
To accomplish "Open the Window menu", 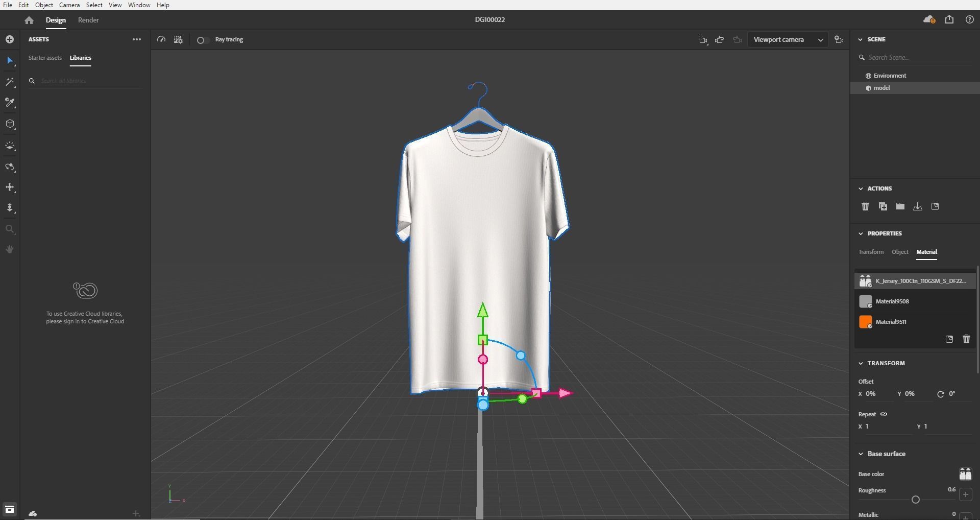I will [139, 5].
